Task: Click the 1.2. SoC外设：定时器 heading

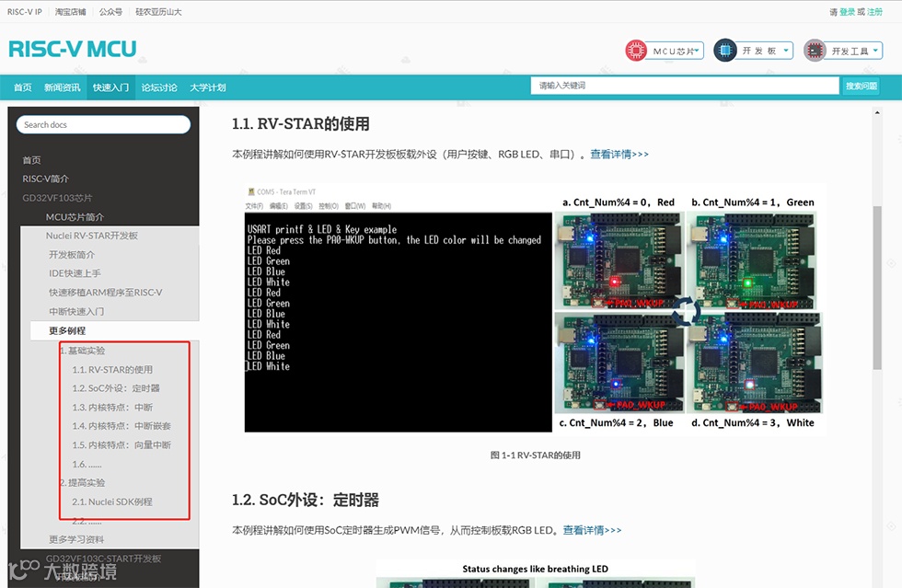Action: click(x=306, y=500)
